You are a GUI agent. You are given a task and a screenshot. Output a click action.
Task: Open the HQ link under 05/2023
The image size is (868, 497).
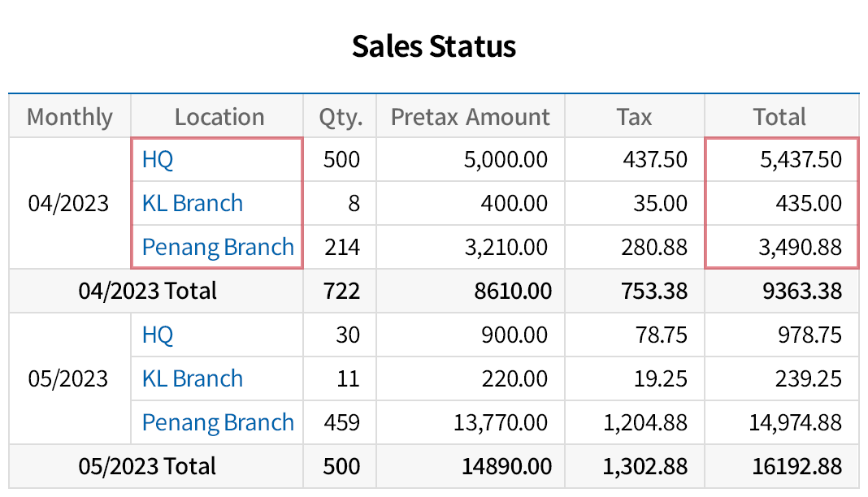point(158,335)
